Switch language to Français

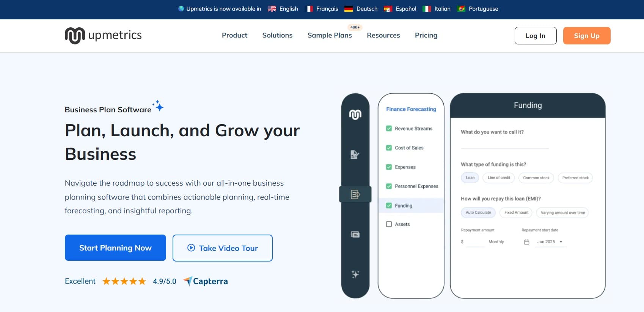click(327, 9)
